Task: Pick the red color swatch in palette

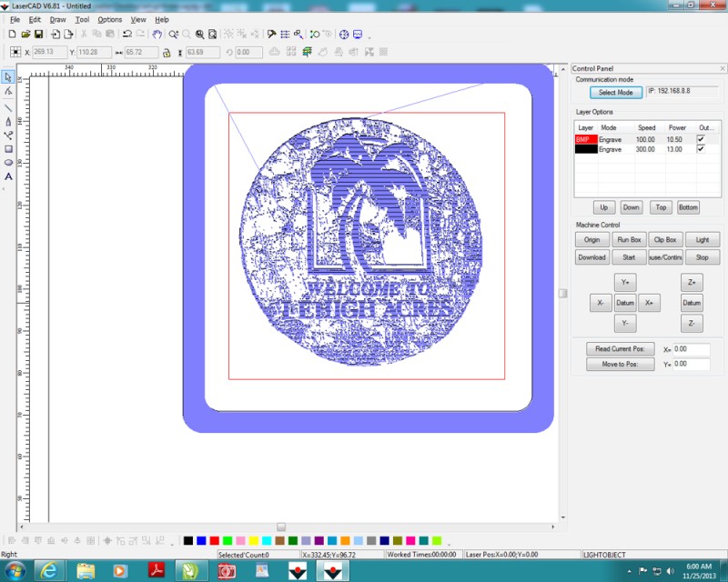Action: pyautogui.click(x=214, y=540)
